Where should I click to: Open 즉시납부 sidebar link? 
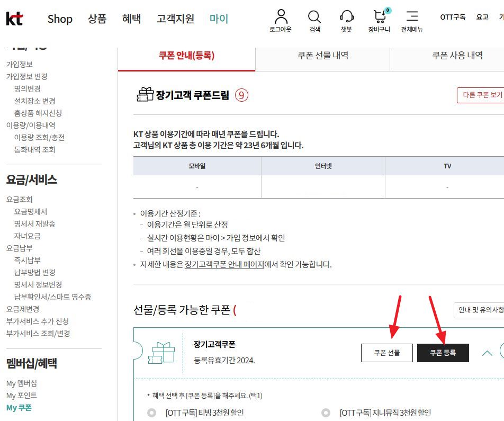pos(28,261)
